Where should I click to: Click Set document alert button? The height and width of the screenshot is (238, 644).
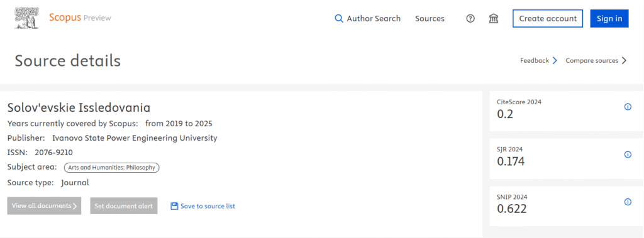pos(124,206)
